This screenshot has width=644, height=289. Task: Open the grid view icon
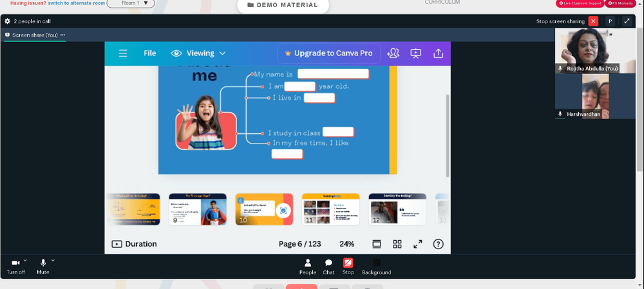coord(397,244)
